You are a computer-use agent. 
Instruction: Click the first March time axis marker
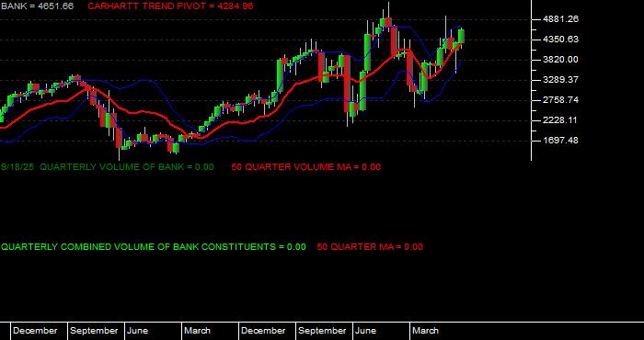tap(197, 331)
